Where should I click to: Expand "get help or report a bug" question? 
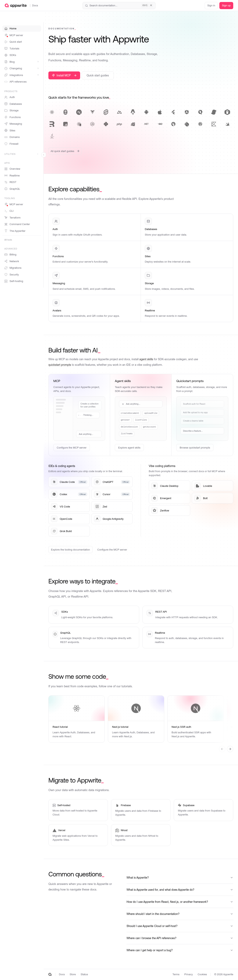coord(179,950)
